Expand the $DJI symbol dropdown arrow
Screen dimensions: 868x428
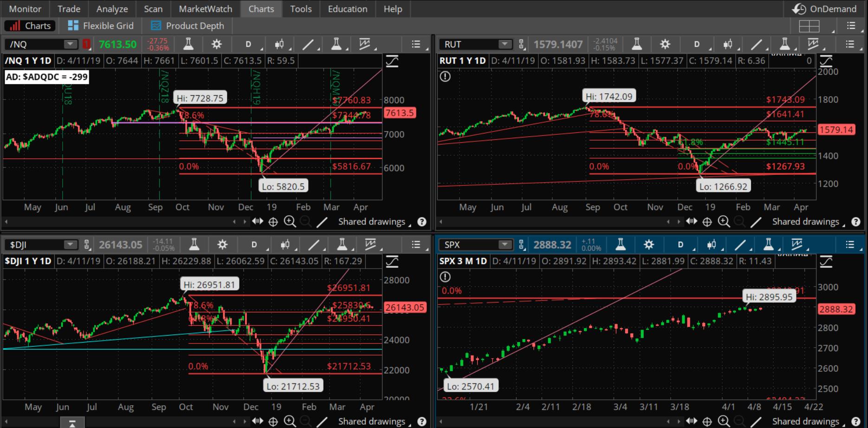point(70,244)
